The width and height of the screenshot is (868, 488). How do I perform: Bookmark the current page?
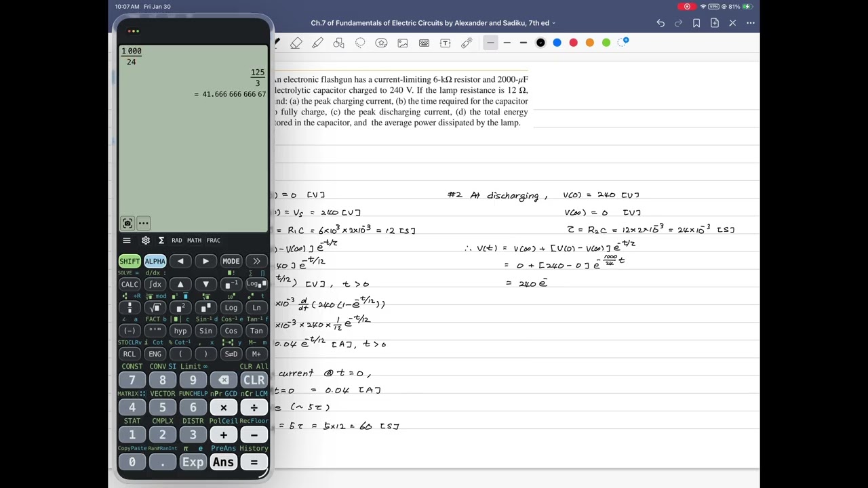[696, 23]
